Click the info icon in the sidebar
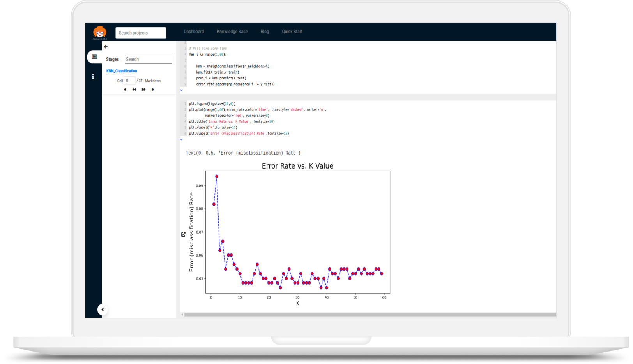 coord(93,77)
